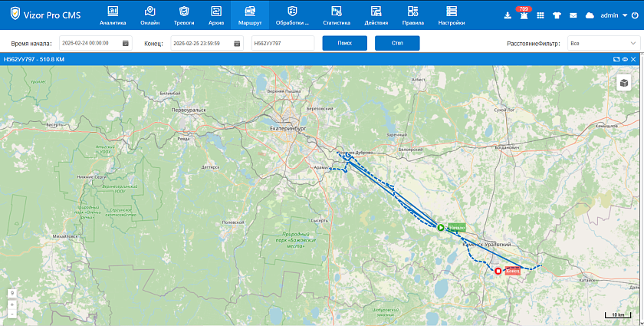644x326 pixels.
Task: Open the end time calendar picker
Action: 235,43
